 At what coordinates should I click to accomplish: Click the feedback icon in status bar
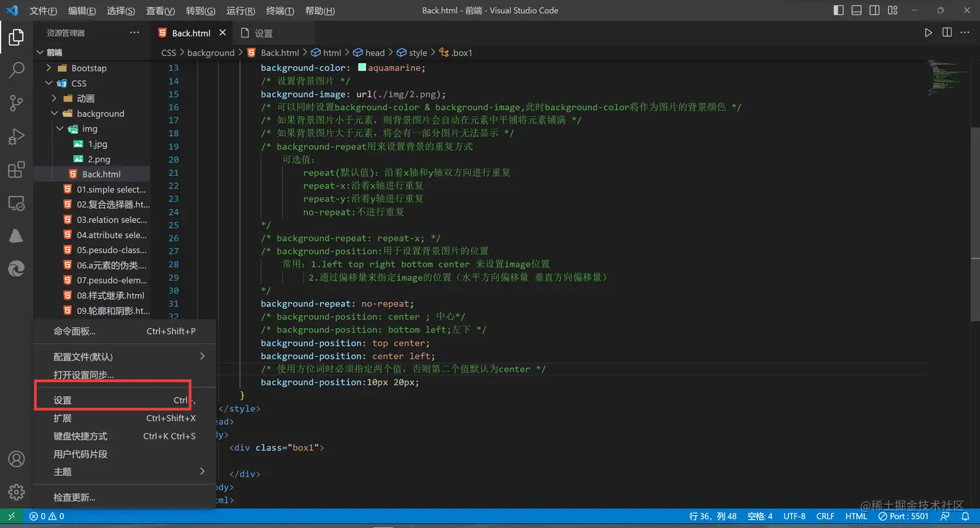click(945, 516)
